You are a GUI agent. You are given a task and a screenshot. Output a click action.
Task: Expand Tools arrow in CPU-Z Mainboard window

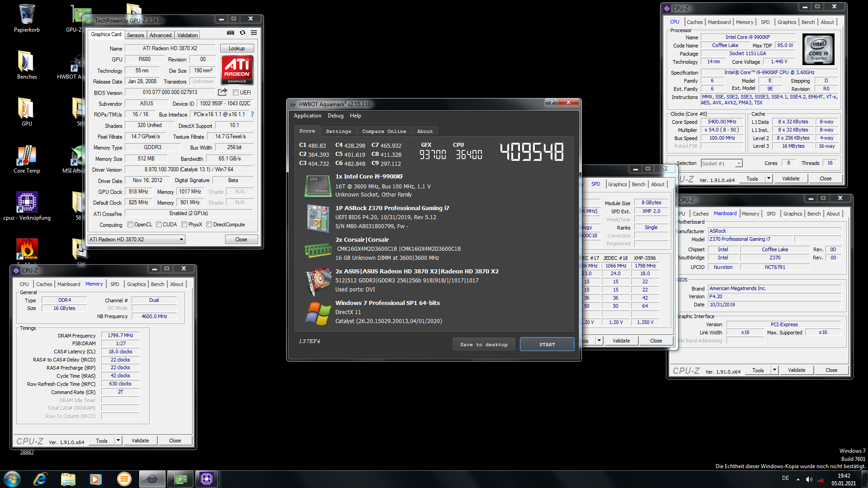(x=774, y=370)
